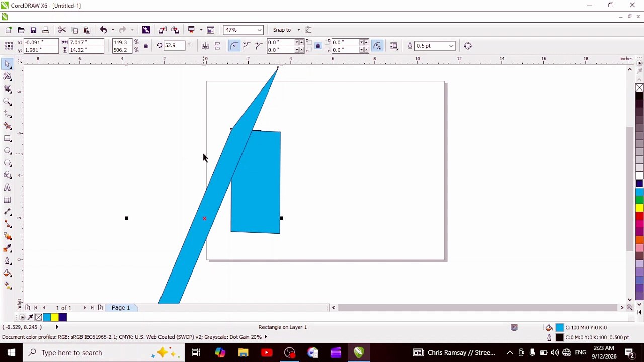Pick the Freehand drawing tool
Screen dimensions: 644x362
[x=8, y=114]
